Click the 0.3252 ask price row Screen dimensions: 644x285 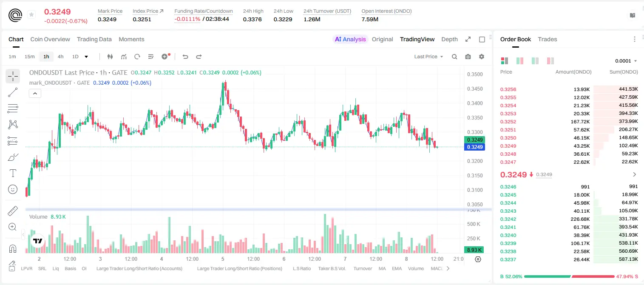point(569,122)
